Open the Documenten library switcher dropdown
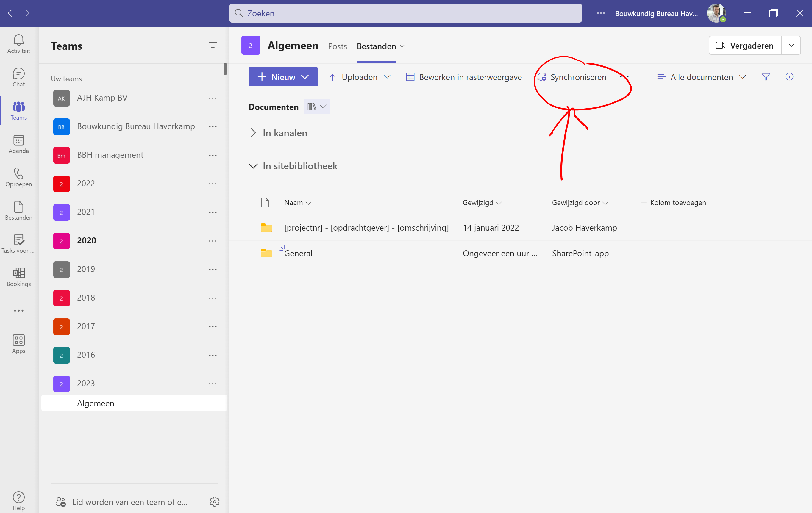 (317, 107)
